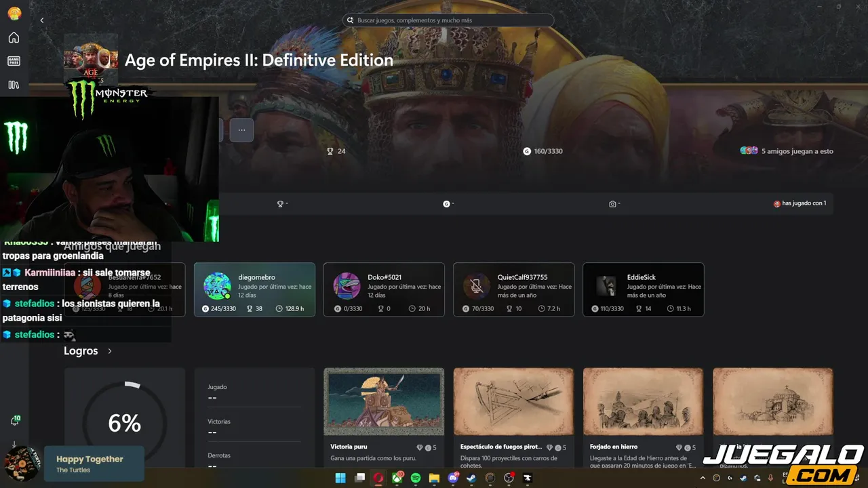Open 'Espectáculo de fuegos pirot...' achievement image
This screenshot has width=868, height=488.
513,401
